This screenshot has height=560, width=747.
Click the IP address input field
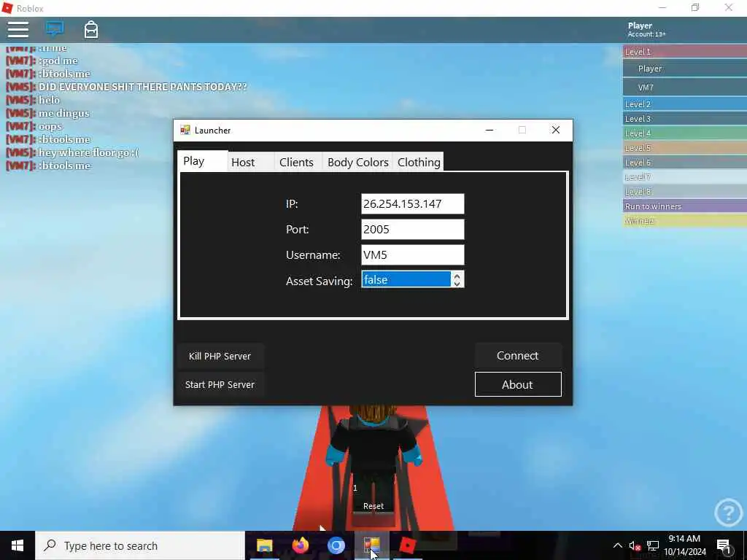413,204
